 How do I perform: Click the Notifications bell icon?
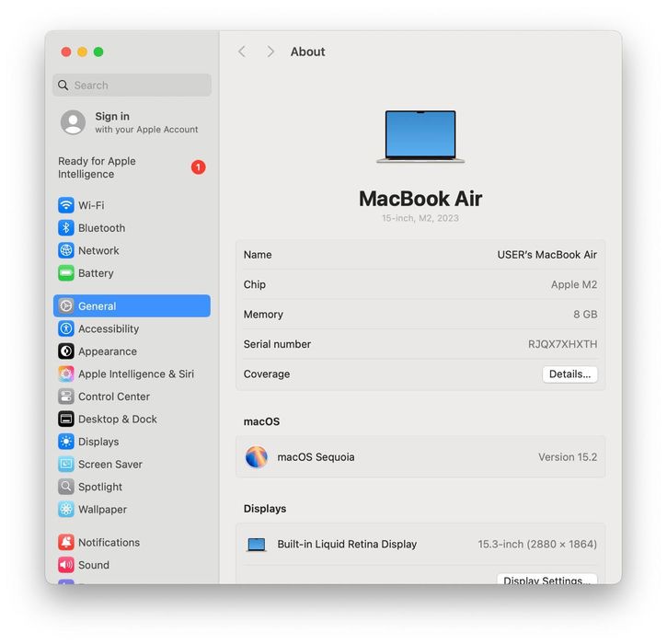(x=66, y=542)
